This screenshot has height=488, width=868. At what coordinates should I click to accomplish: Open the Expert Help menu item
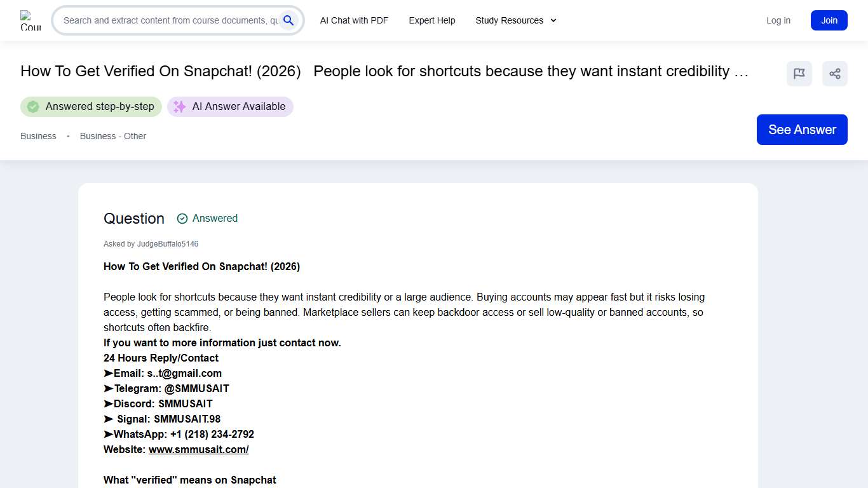(x=431, y=20)
